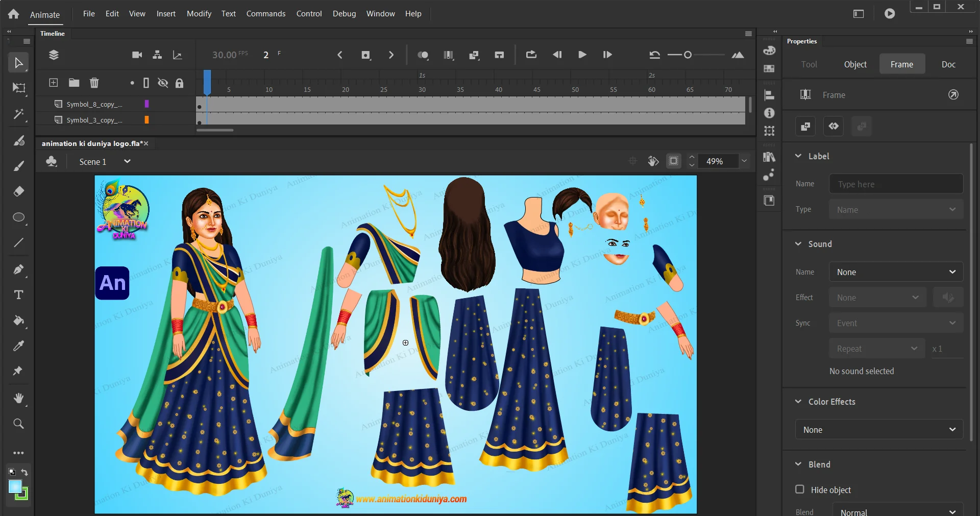Viewport: 980px width, 516px height.
Task: Select the Free Transform tool
Action: pyautogui.click(x=19, y=88)
